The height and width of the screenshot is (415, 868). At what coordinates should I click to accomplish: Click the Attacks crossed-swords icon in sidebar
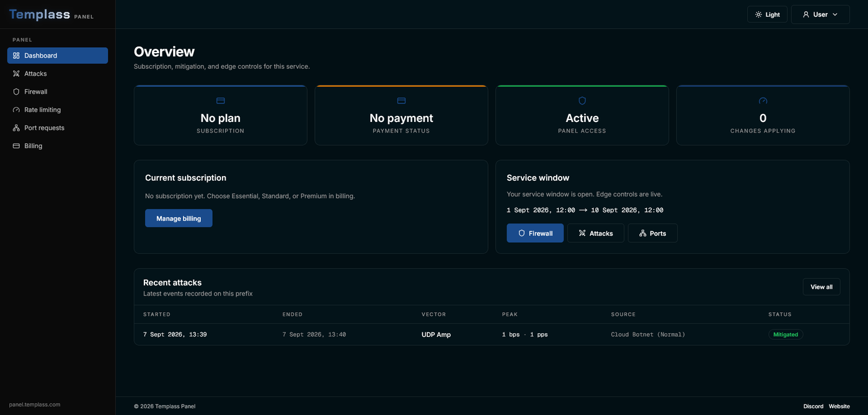(16, 74)
